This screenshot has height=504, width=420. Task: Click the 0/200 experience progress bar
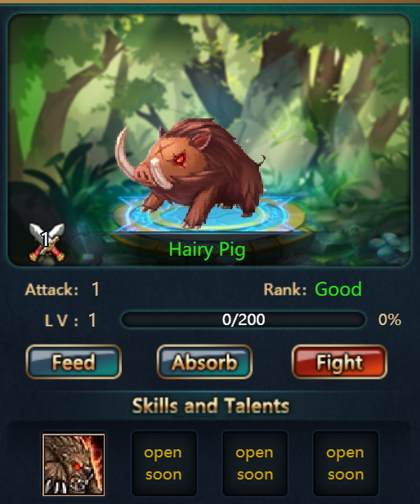click(x=244, y=319)
